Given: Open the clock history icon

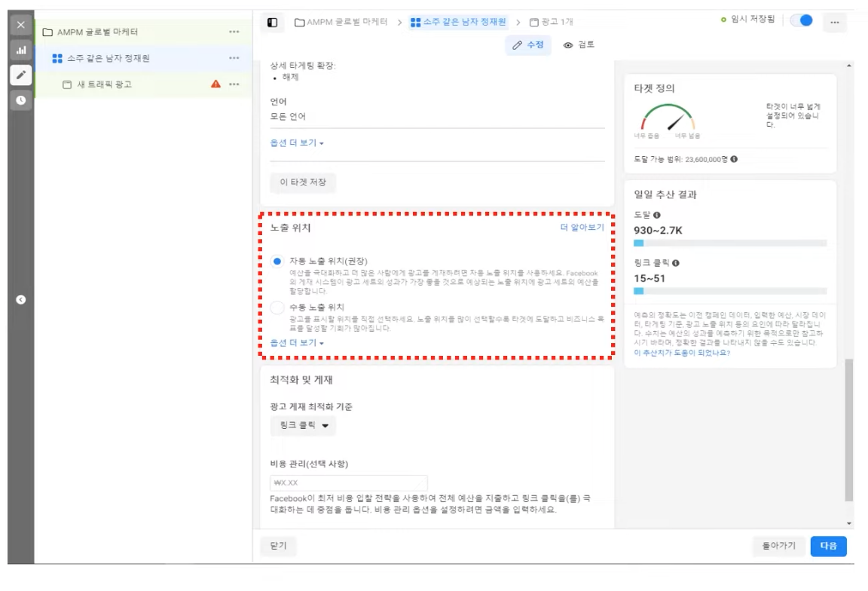Looking at the screenshot, I should [x=20, y=100].
